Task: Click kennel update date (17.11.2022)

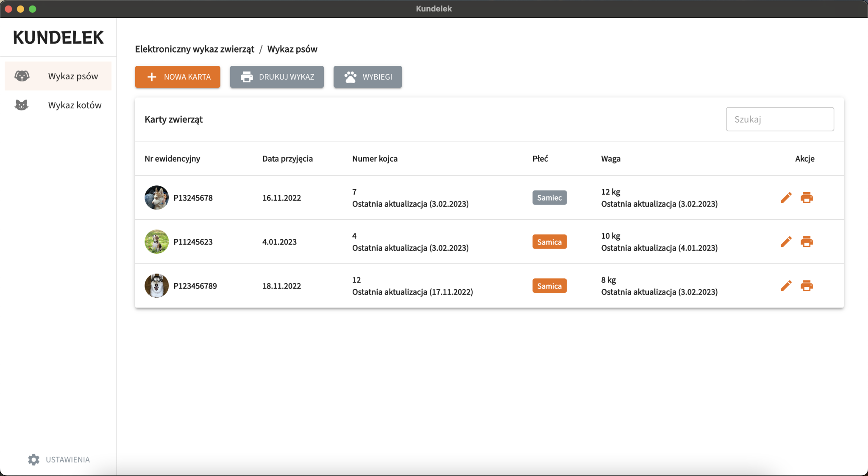Action: [x=451, y=292]
